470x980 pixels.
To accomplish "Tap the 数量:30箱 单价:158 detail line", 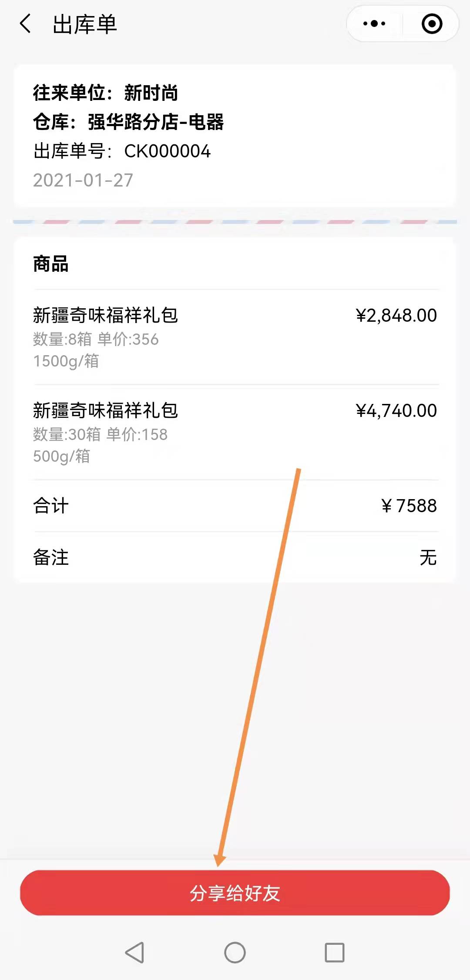I will tap(100, 434).
